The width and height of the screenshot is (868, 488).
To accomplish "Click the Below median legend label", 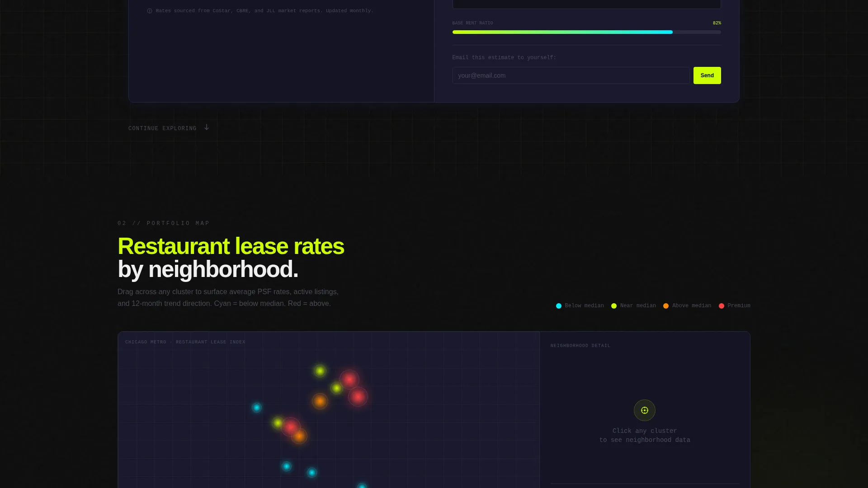I will click(x=584, y=306).
